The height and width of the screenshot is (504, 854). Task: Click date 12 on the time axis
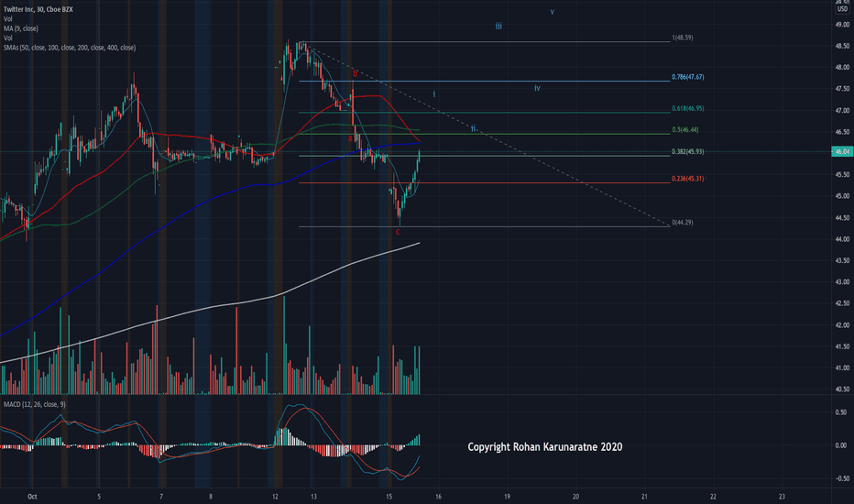click(275, 497)
